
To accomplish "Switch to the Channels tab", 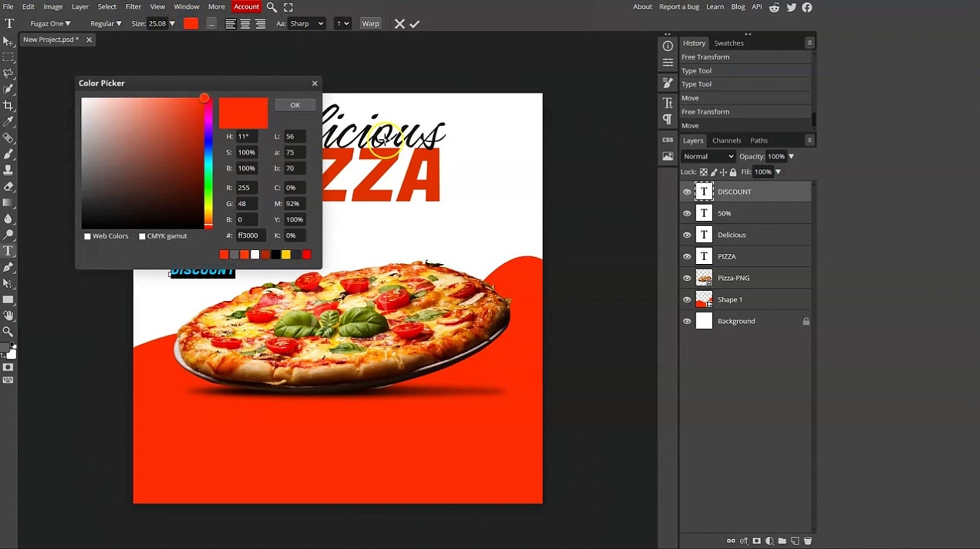I will point(726,140).
